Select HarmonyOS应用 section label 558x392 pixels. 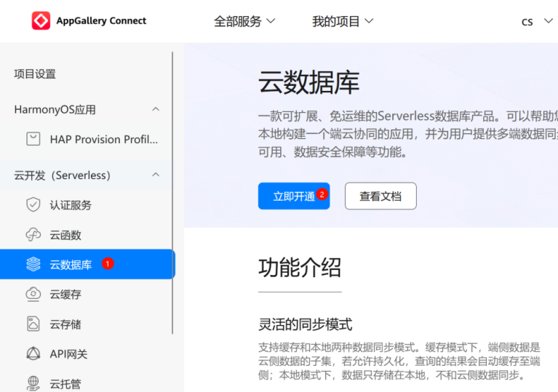click(55, 110)
